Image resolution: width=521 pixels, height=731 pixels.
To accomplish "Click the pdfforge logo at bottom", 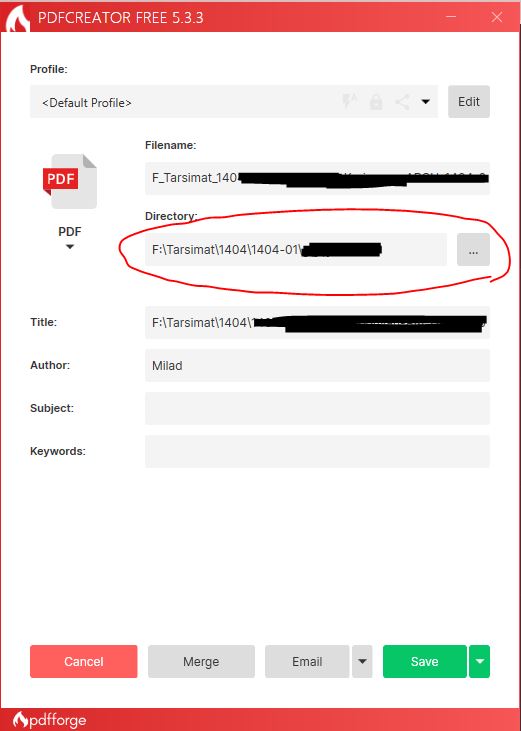I will [49, 720].
